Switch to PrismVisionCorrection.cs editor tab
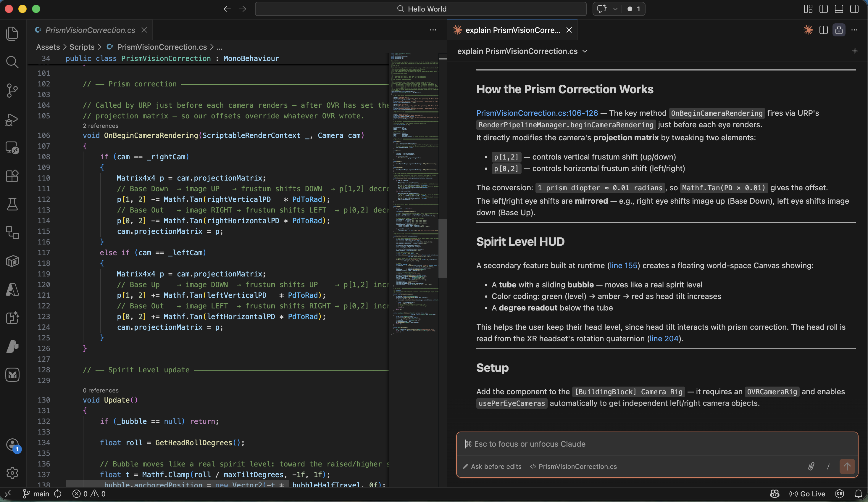 tap(90, 30)
